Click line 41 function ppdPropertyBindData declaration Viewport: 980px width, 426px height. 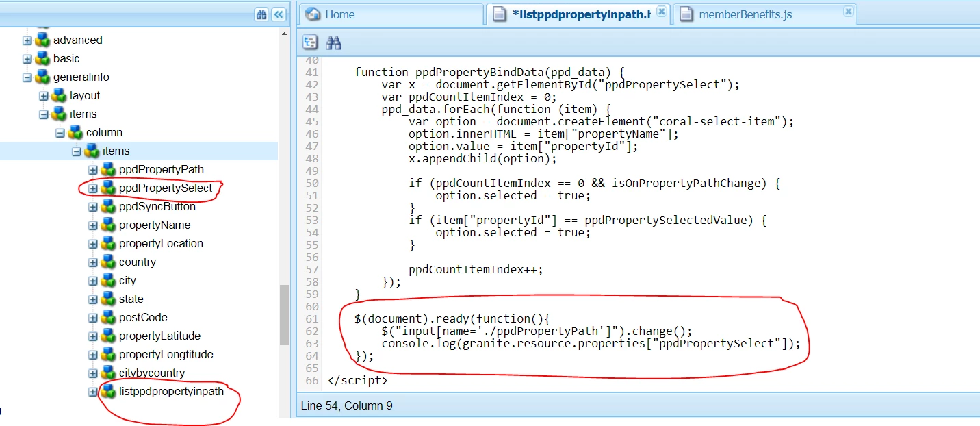coord(489,72)
